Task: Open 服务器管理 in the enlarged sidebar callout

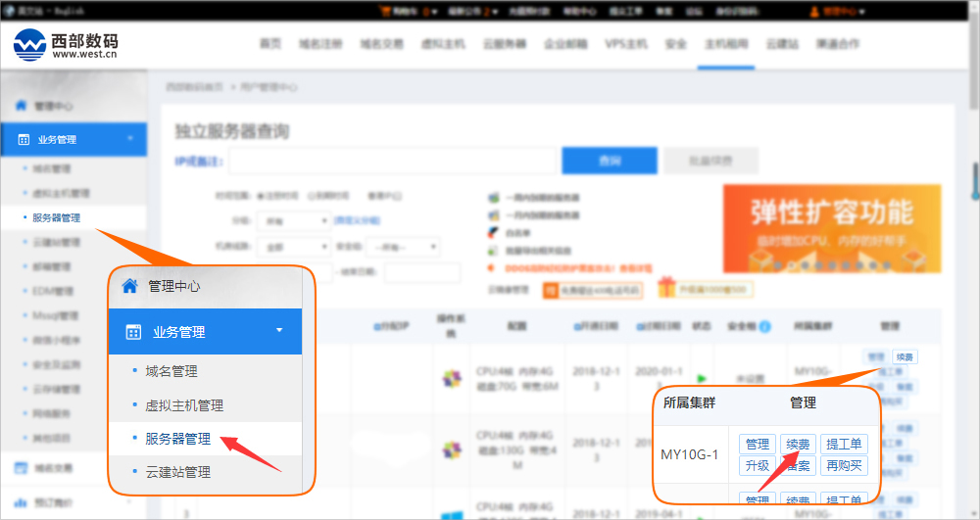Action: point(177,439)
